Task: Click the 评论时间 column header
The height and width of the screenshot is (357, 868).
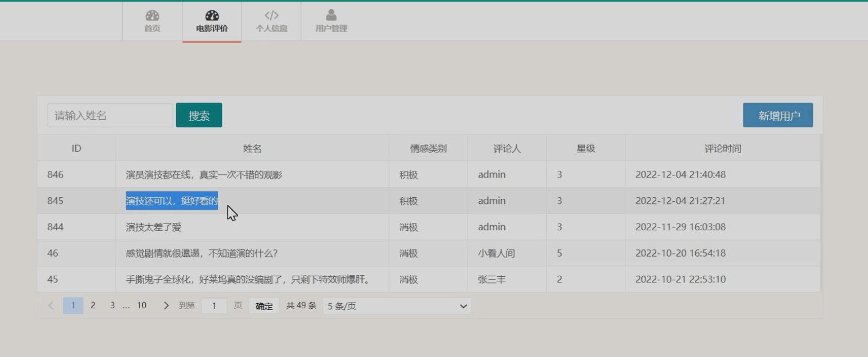Action: [722, 148]
